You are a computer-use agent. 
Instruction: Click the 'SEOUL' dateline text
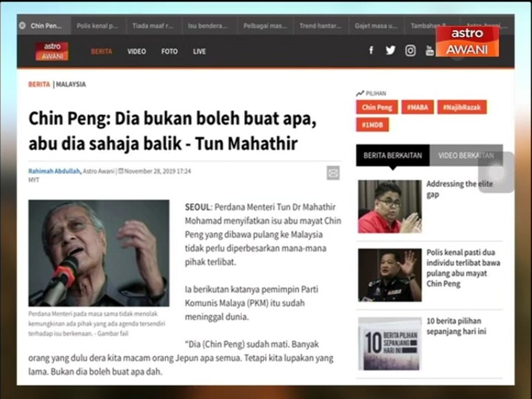(x=198, y=207)
